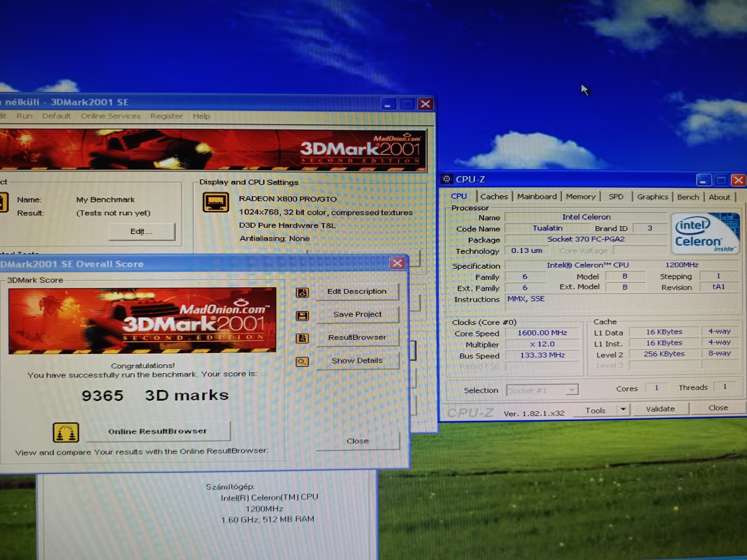Click the Show Details magnifier icon
747x560 pixels.
(302, 361)
